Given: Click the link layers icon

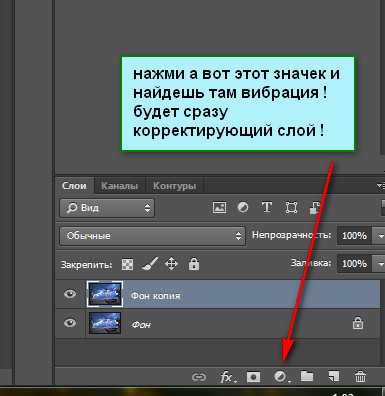Looking at the screenshot, I should click(x=199, y=377).
